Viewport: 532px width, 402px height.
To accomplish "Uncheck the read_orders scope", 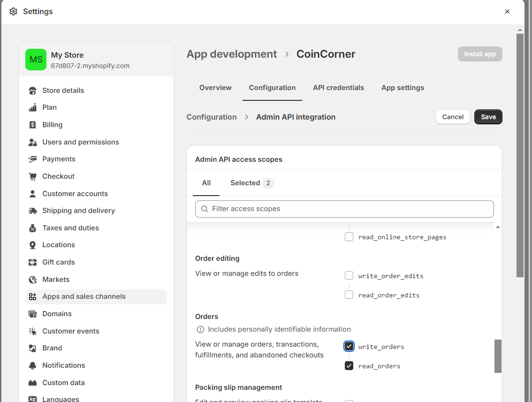I will point(349,366).
